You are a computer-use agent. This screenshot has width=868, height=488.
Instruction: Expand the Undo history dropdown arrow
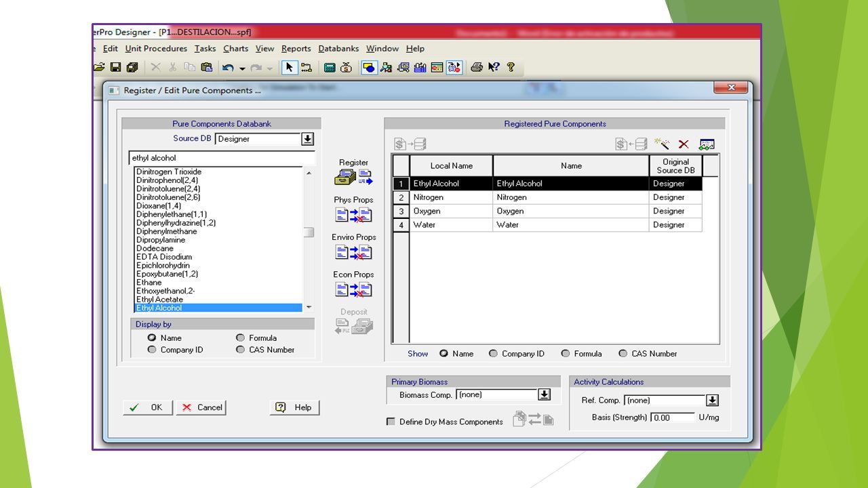[242, 68]
